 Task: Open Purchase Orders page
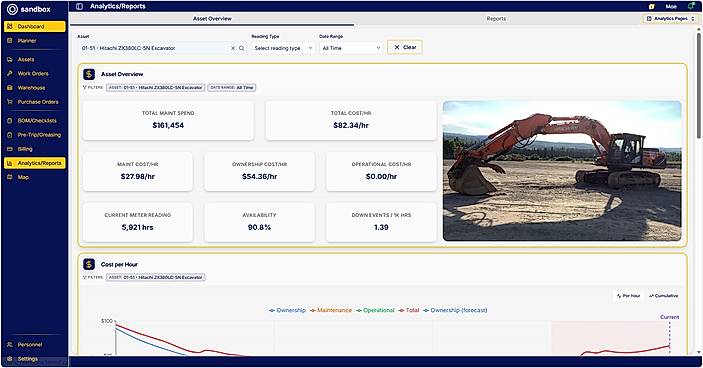point(35,102)
